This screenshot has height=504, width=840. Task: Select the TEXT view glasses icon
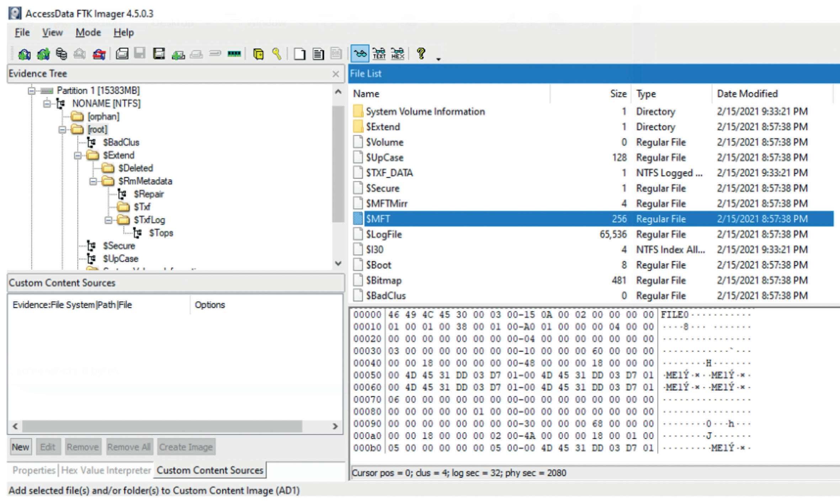point(379,54)
